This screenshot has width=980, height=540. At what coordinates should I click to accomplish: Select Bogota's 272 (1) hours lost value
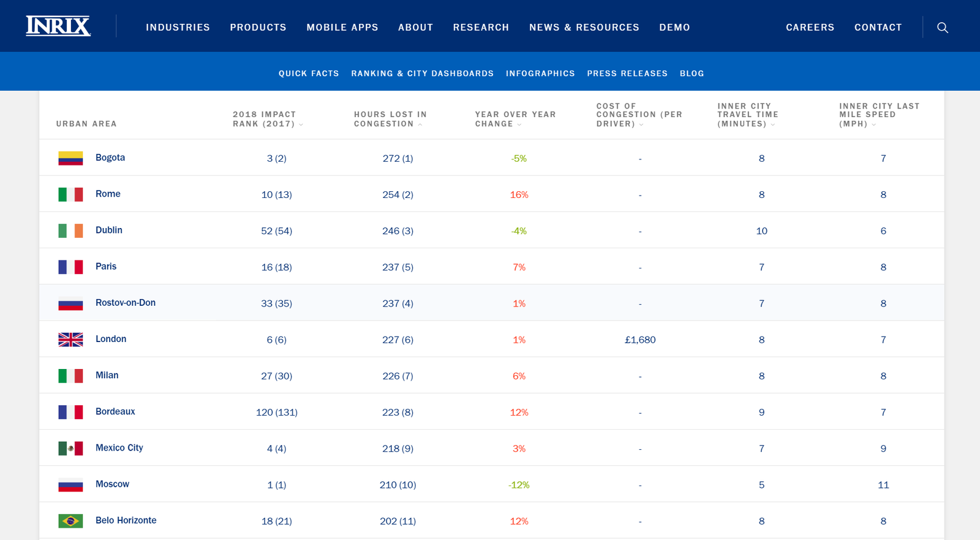[398, 158]
